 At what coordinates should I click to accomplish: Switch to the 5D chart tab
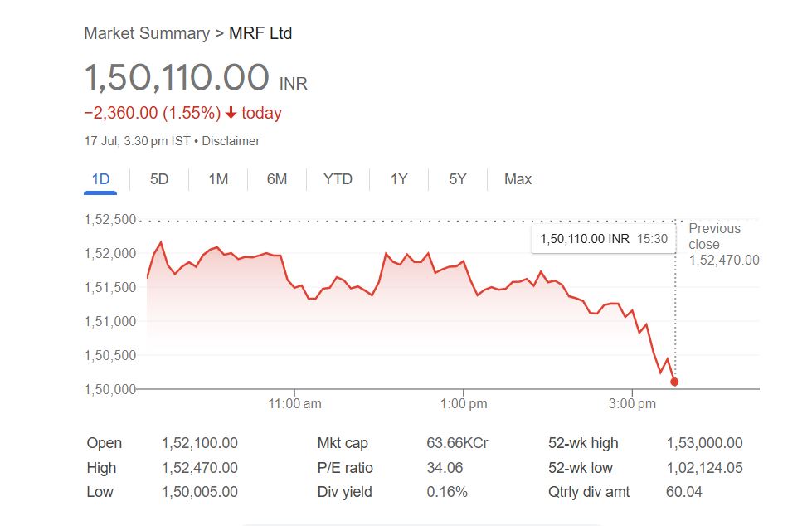[159, 179]
